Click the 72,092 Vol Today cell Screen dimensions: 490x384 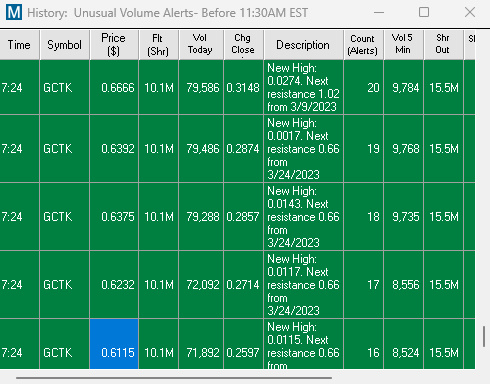click(201, 285)
